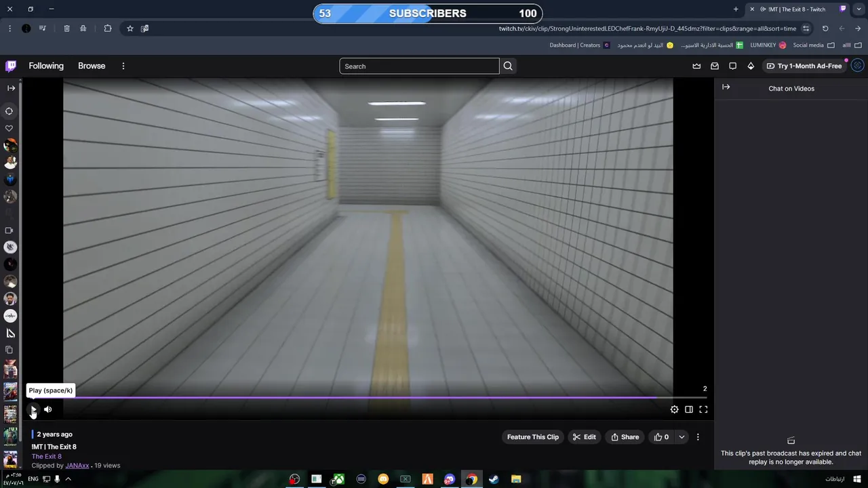Image resolution: width=868 pixels, height=488 pixels.
Task: Show hidden system tray icons
Action: pos(68,479)
